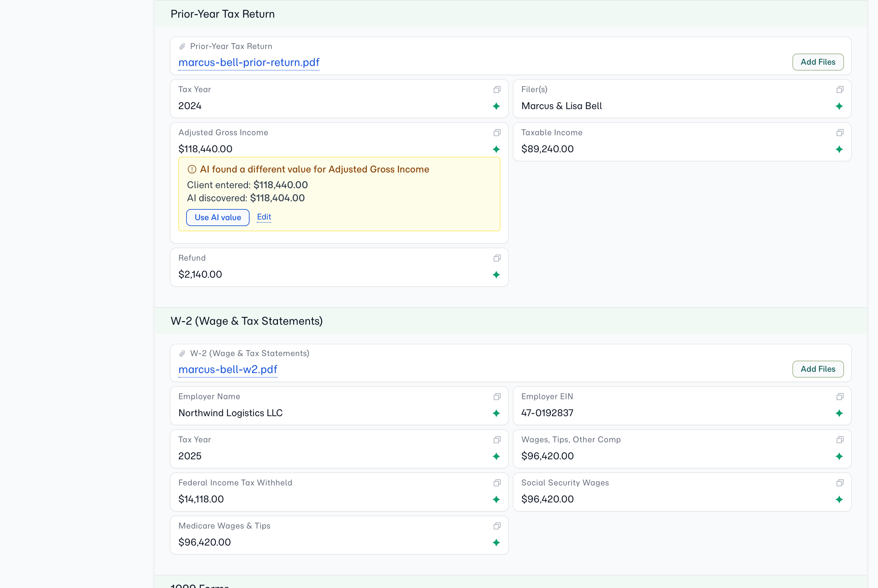
Task: Click AI sparkle icon for Employer EIN 47-0192837
Action: [x=839, y=413]
